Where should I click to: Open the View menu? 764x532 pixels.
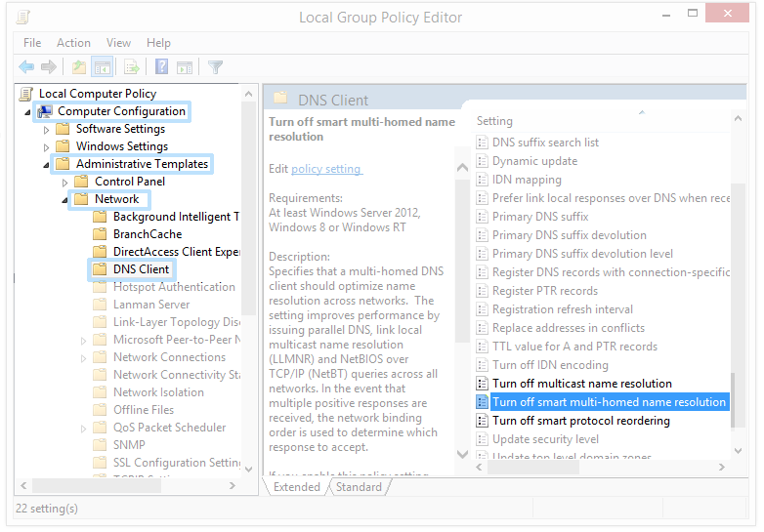coord(118,43)
